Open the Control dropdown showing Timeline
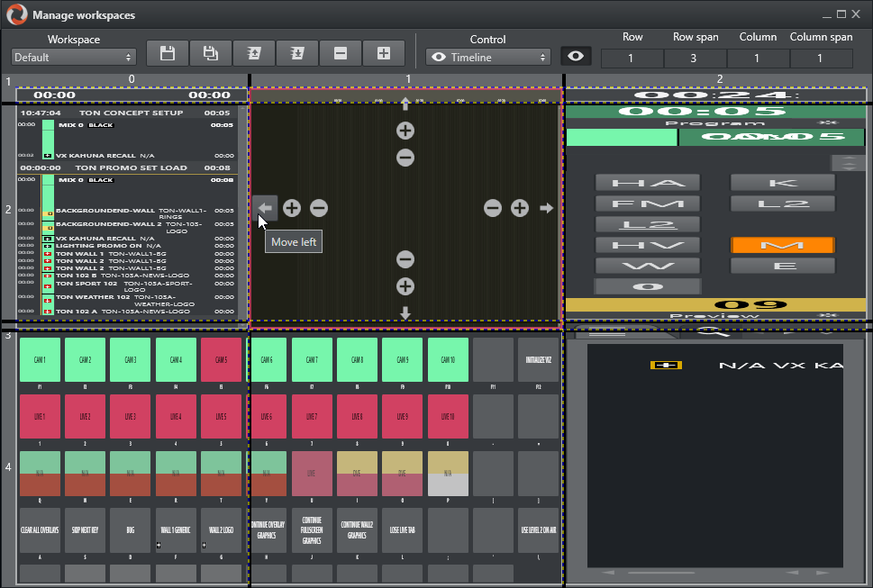The image size is (873, 588). click(487, 57)
